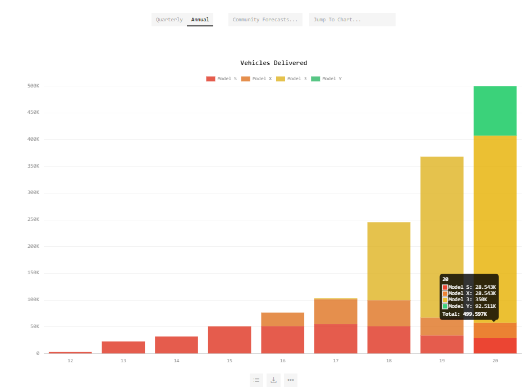Image resolution: width=532 pixels, height=392 pixels.
Task: Click the yellow Model 3 segment for 18
Action: click(x=389, y=261)
